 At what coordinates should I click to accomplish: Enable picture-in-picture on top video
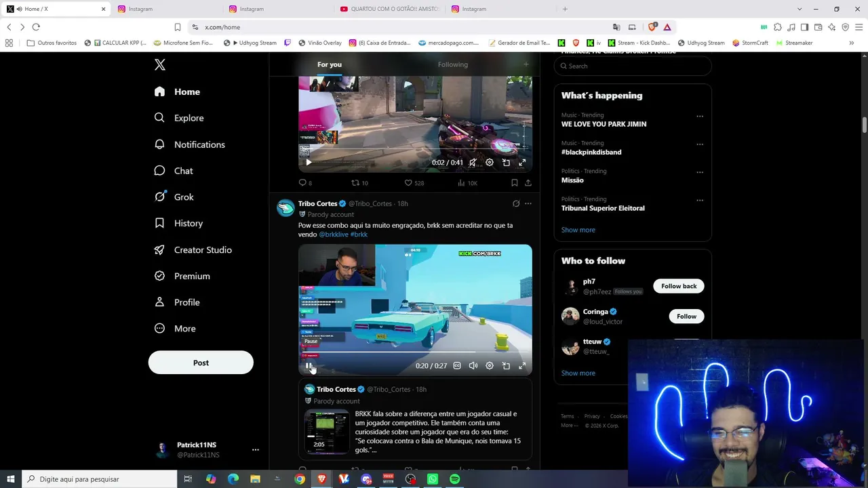pos(506,163)
